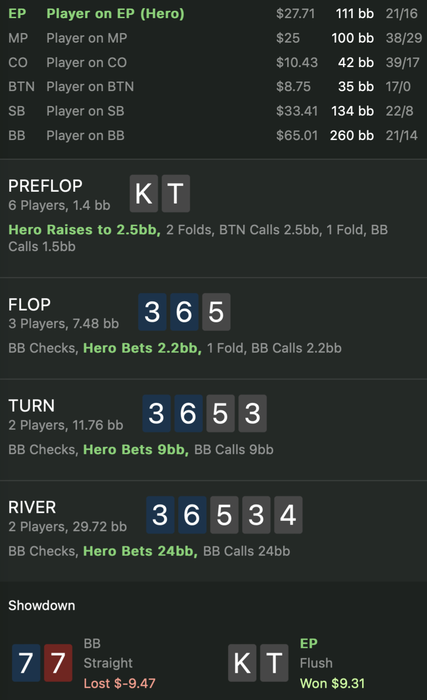Select the blue 3 card on Flop
The image size is (427, 700).
[152, 312]
